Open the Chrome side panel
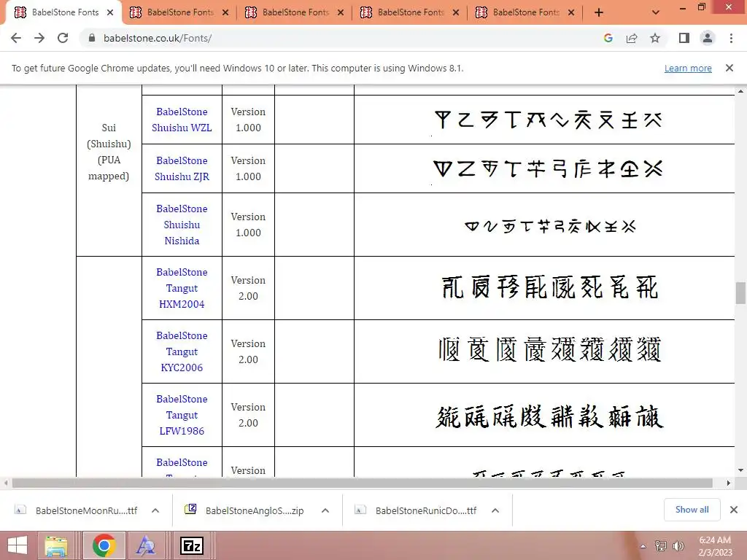Image resolution: width=747 pixels, height=560 pixels. 684,38
